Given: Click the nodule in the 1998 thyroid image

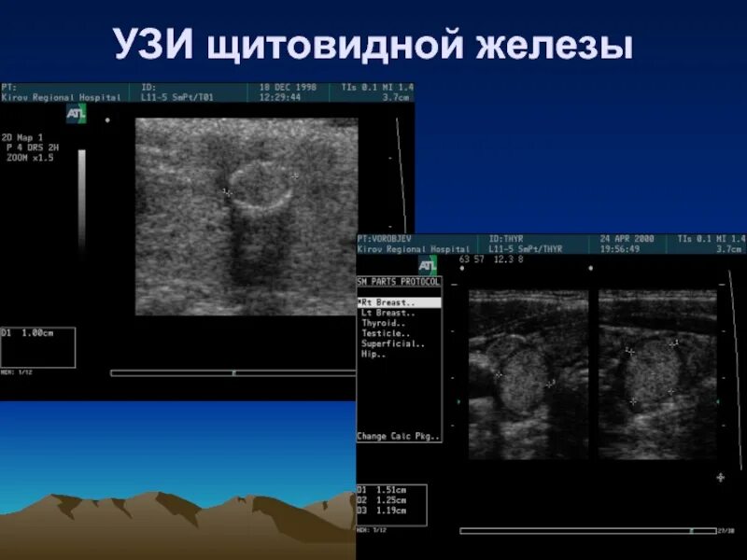Looking at the screenshot, I should (261, 186).
